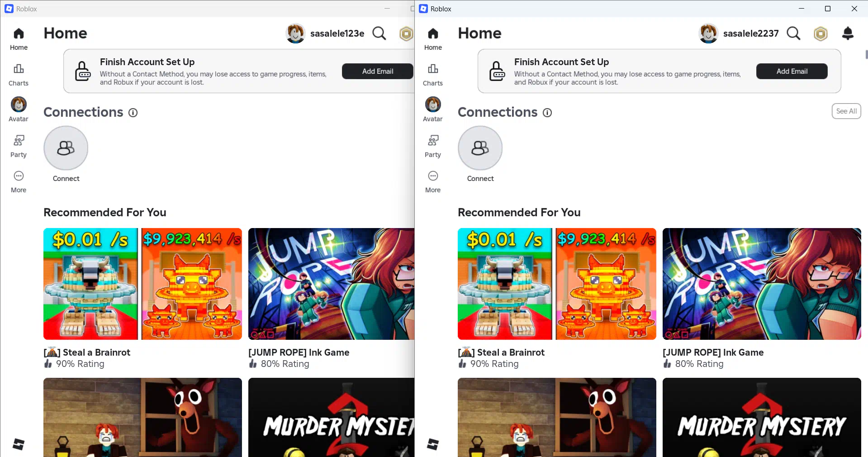Open notifications bell in right window
This screenshot has height=457, width=868.
(x=848, y=33)
